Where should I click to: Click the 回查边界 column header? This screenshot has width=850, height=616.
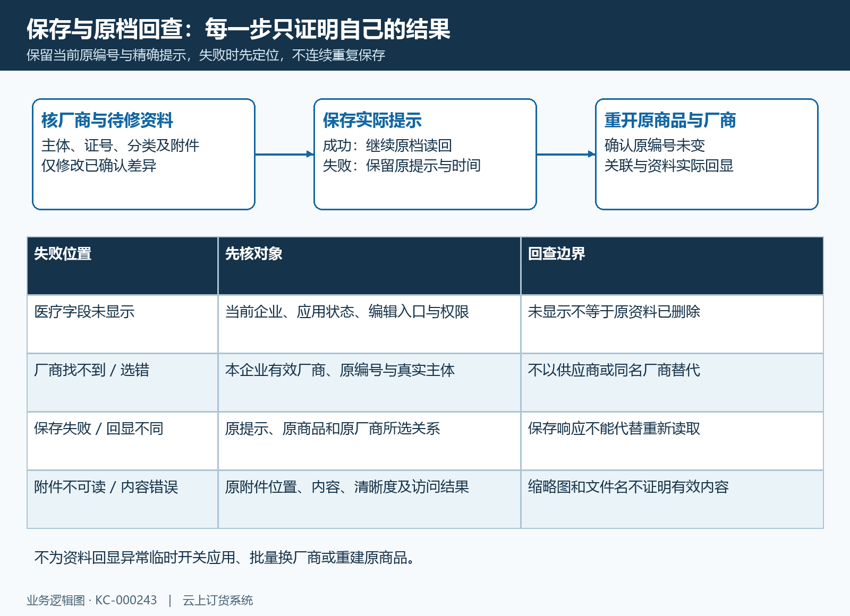pyautogui.click(x=672, y=266)
